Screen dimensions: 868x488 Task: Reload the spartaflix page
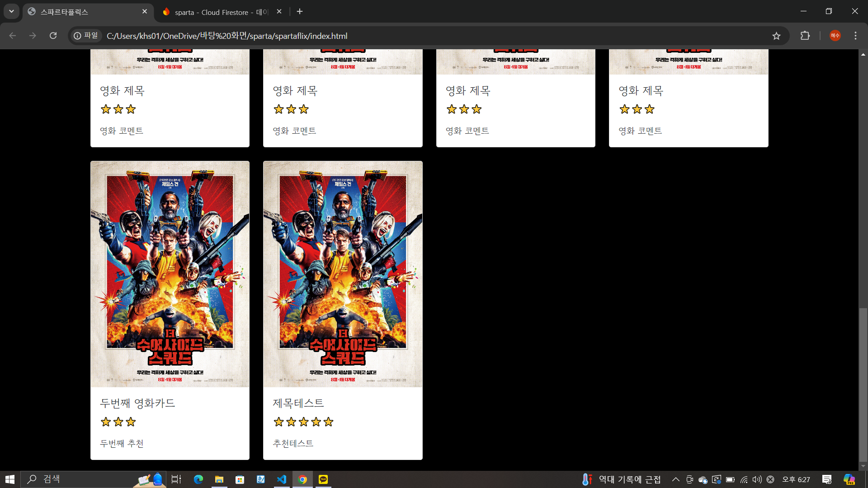click(x=53, y=36)
